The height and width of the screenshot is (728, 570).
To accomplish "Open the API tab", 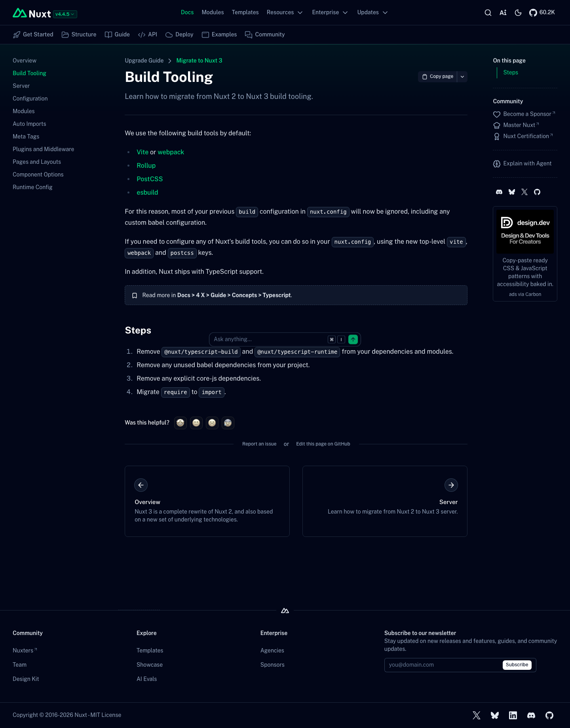I will [148, 34].
